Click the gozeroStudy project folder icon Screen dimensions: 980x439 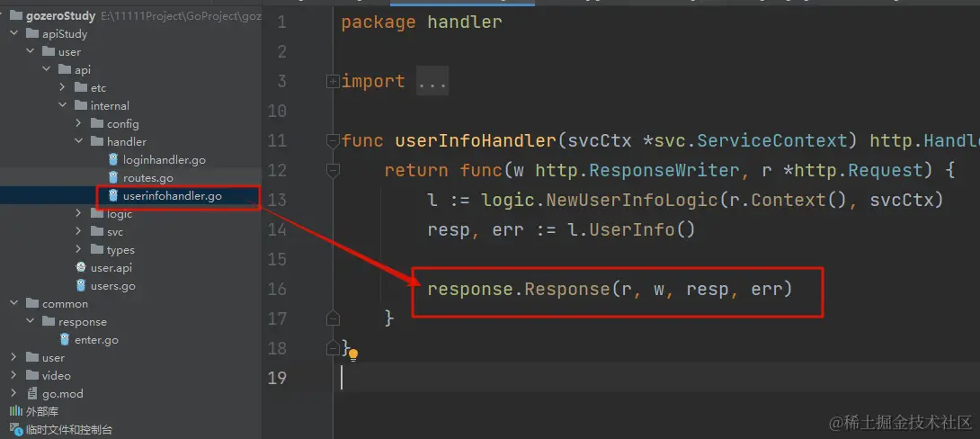click(x=16, y=15)
